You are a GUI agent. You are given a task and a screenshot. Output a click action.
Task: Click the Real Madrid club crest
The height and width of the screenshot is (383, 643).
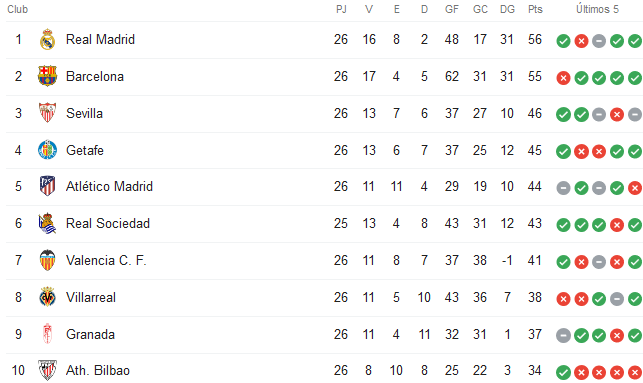click(x=47, y=39)
